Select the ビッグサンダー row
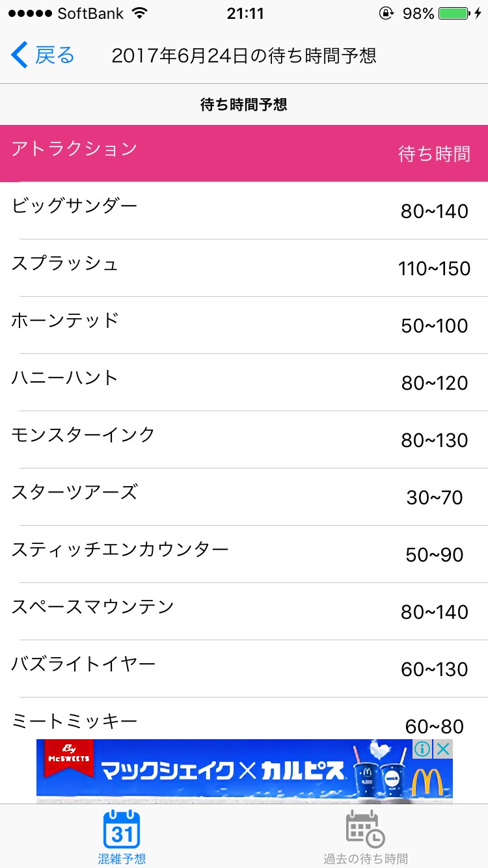Screen dimensions: 488x868 click(x=244, y=210)
